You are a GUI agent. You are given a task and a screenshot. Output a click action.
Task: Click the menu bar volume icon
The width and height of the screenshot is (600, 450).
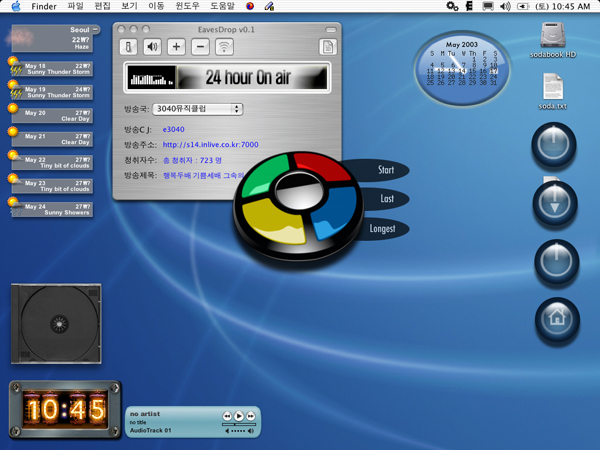tap(505, 6)
